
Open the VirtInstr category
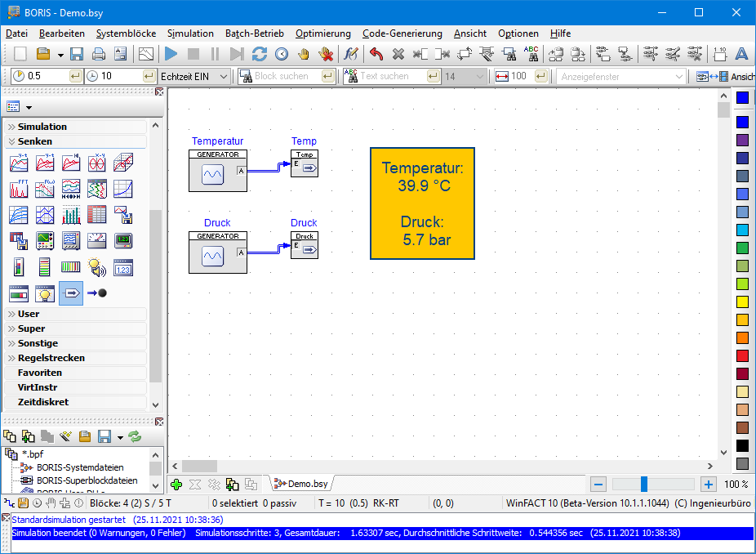pyautogui.click(x=75, y=387)
